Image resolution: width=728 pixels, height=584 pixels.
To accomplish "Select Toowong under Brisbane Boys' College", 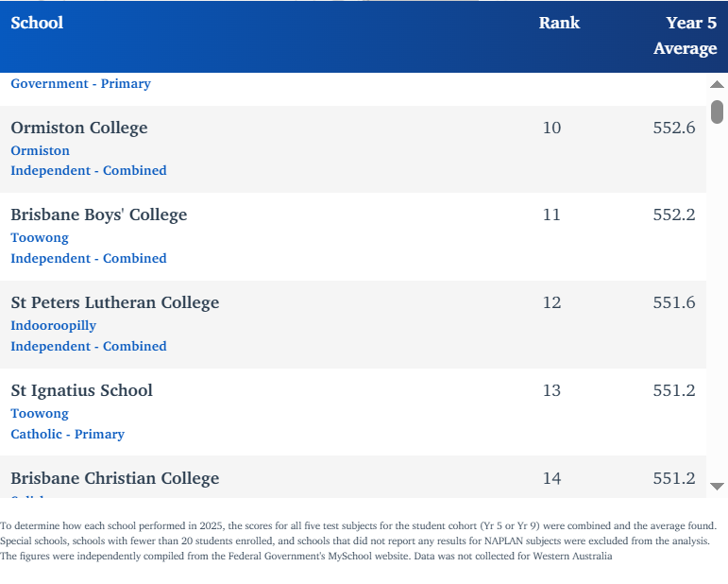I will click(40, 238).
